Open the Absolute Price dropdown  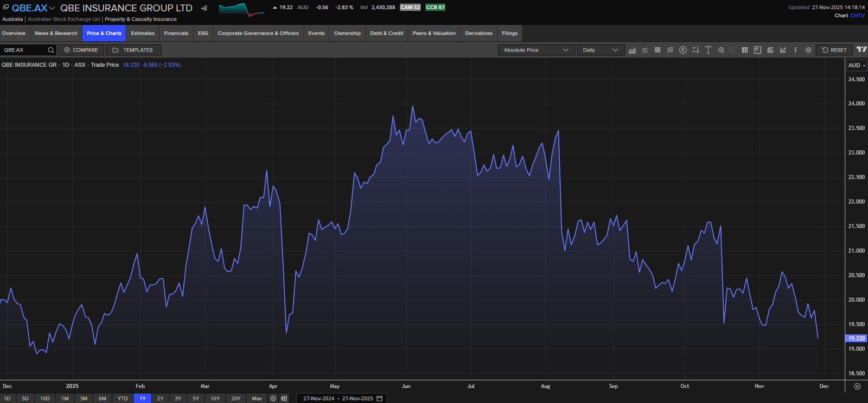coord(536,50)
